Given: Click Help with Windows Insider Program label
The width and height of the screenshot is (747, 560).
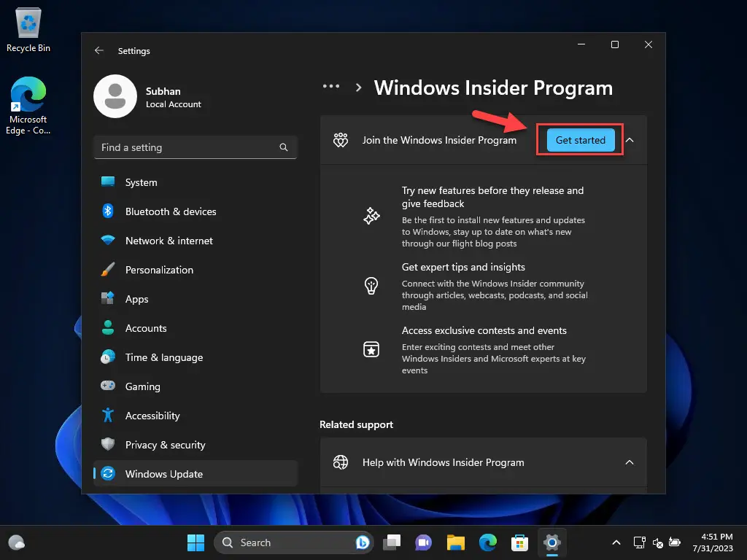Looking at the screenshot, I should (x=443, y=462).
